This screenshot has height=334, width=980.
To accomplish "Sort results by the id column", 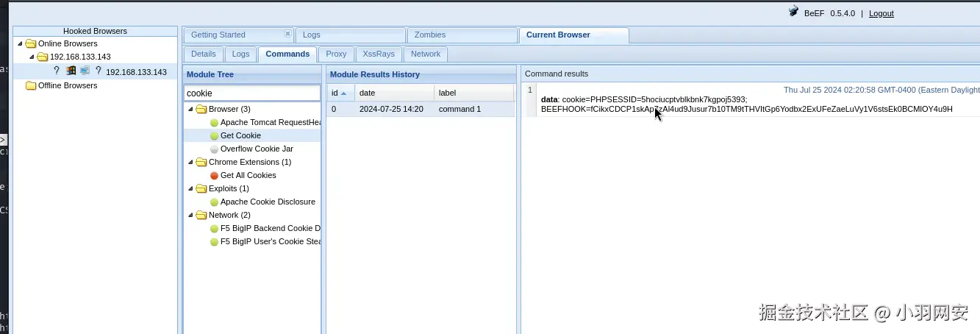I will pyautogui.click(x=341, y=93).
